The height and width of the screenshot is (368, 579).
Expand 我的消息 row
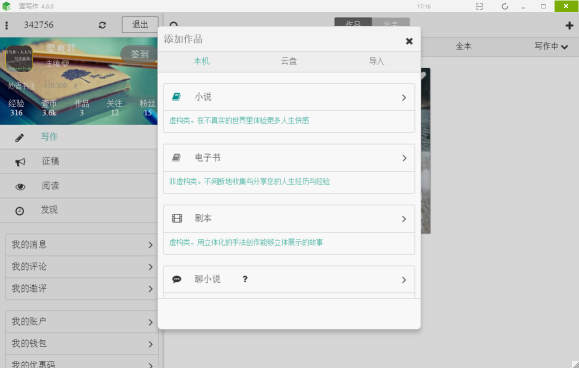tap(82, 245)
